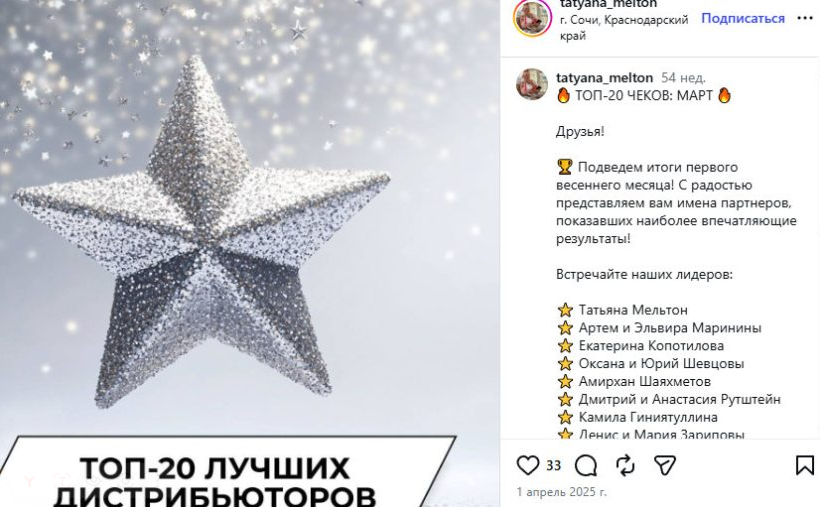Click the post date 1 апрель 2025 г.
The image size is (820, 507).
tap(562, 492)
